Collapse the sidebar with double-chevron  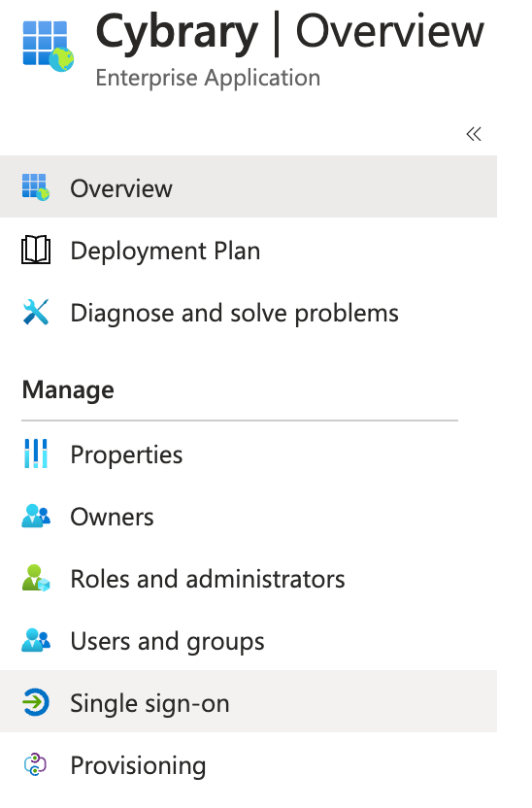(474, 134)
